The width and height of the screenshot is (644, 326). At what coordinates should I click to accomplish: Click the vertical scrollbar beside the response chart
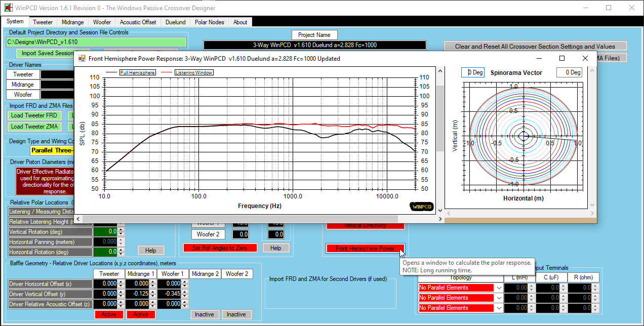tap(439, 141)
